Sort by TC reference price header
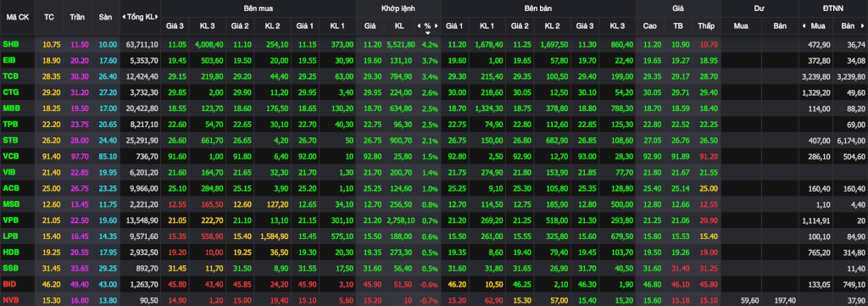The width and height of the screenshot is (868, 306). tap(48, 17)
